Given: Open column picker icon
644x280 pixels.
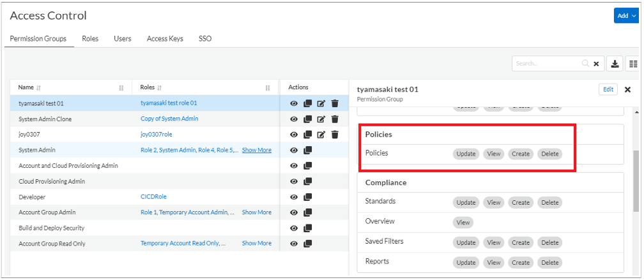Looking at the screenshot, I should point(632,64).
